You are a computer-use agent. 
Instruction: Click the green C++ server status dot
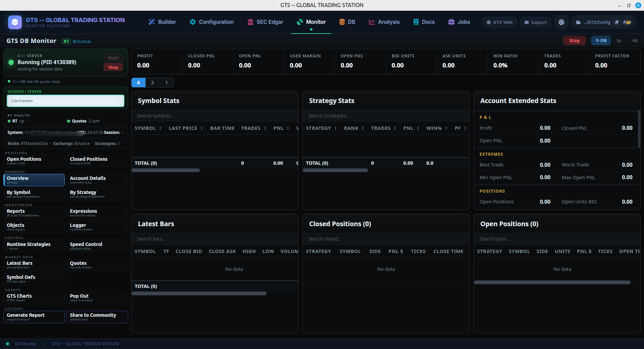(11, 62)
